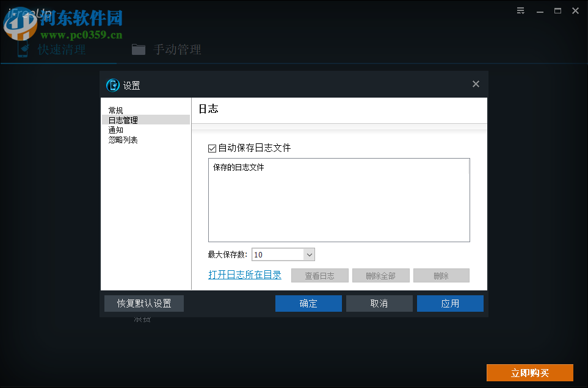The height and width of the screenshot is (388, 588).
Task: Click the 打开日志所在目录 link
Action: [245, 275]
